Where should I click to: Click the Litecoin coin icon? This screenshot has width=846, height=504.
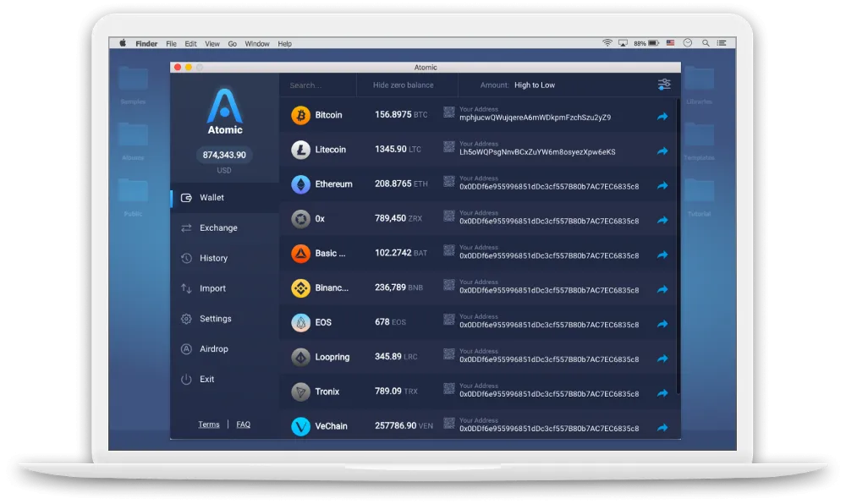(300, 150)
